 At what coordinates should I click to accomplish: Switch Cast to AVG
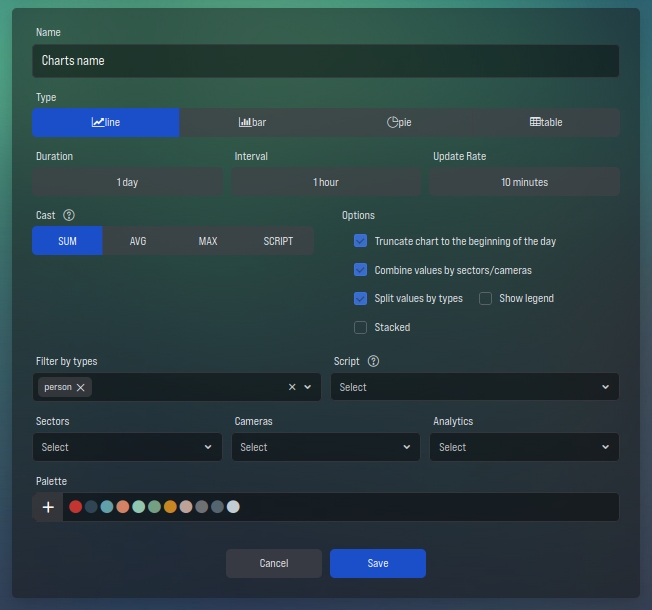click(138, 241)
